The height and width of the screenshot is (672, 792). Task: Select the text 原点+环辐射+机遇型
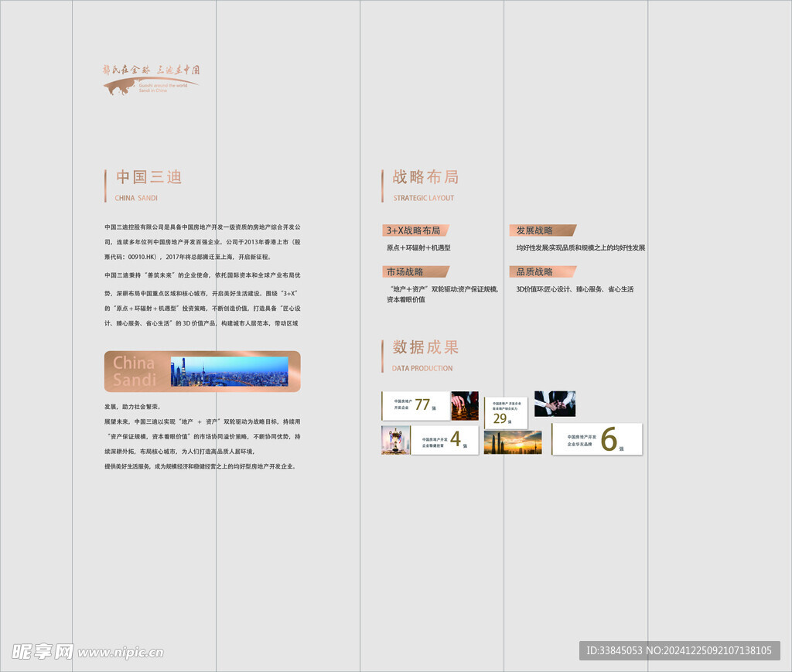[x=418, y=248]
